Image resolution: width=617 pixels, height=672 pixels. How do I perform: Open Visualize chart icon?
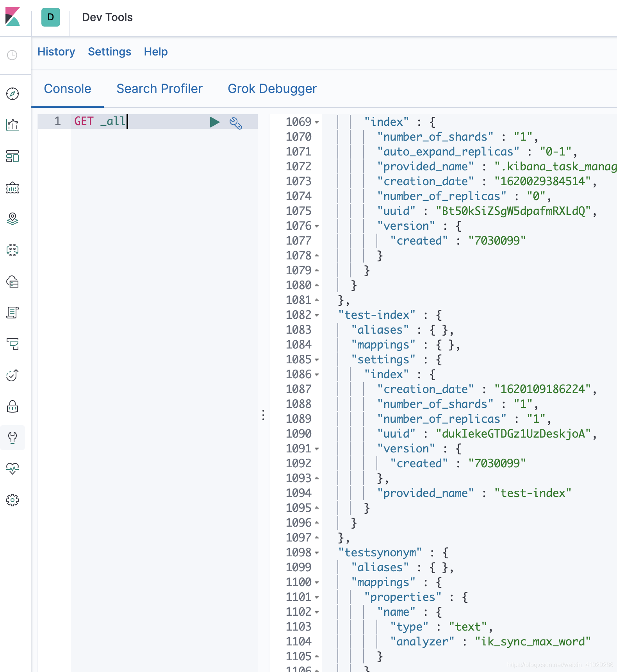click(x=12, y=125)
